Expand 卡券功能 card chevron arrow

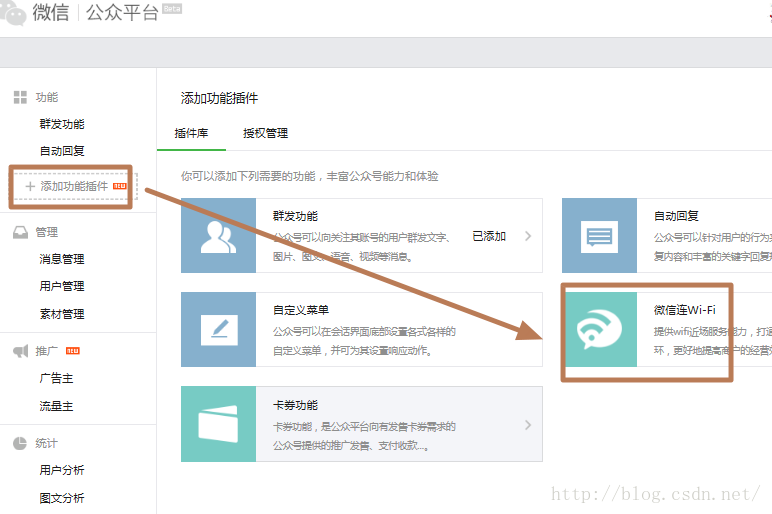(x=528, y=424)
